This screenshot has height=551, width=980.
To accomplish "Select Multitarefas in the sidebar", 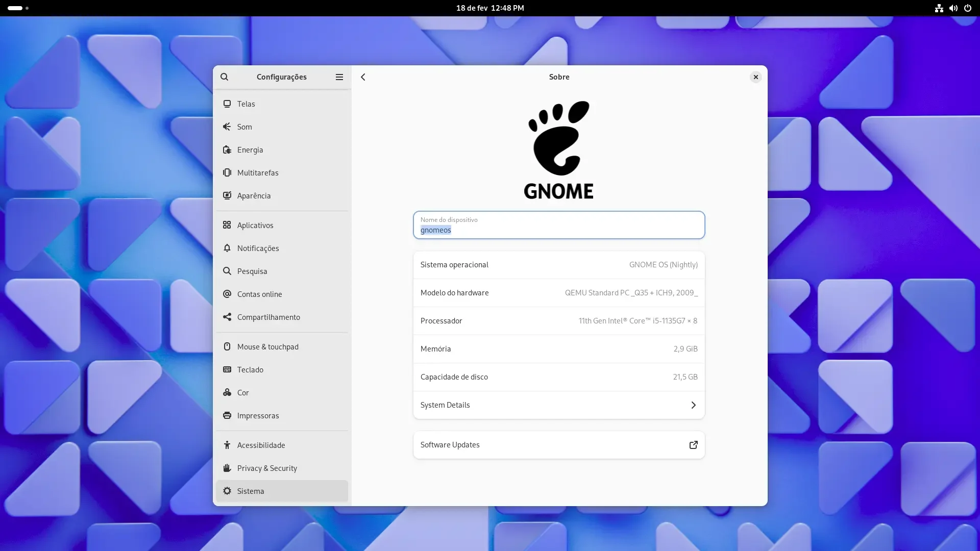I will 282,172.
